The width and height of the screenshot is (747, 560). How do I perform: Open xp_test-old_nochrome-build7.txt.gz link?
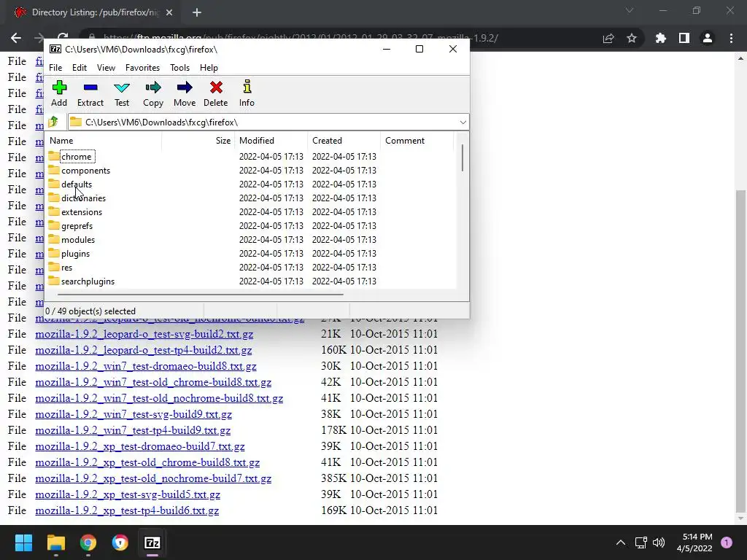(153, 478)
